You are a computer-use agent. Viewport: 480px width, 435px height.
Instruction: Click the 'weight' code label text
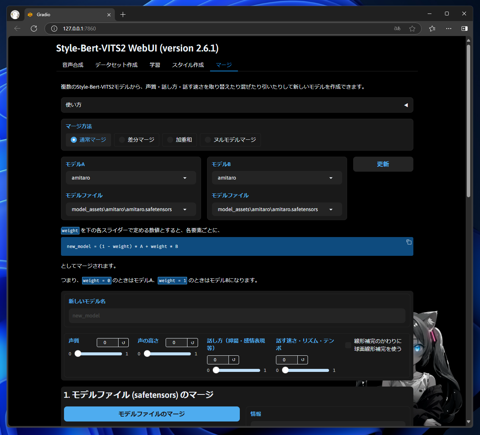pos(70,231)
